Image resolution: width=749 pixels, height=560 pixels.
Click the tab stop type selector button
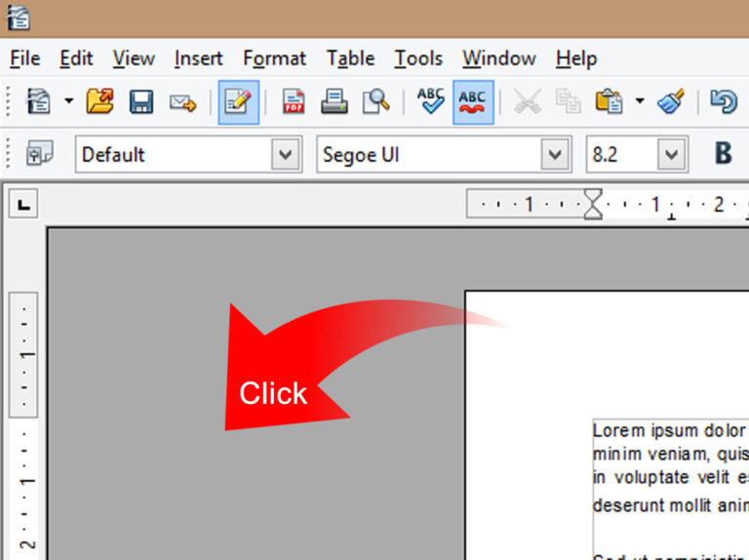23,204
